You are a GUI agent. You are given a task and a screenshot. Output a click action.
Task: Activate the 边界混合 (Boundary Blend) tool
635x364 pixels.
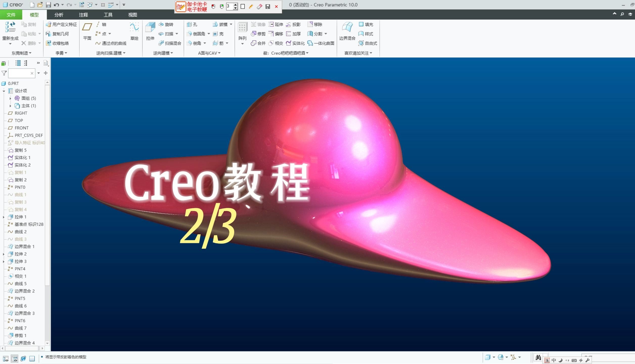(348, 30)
